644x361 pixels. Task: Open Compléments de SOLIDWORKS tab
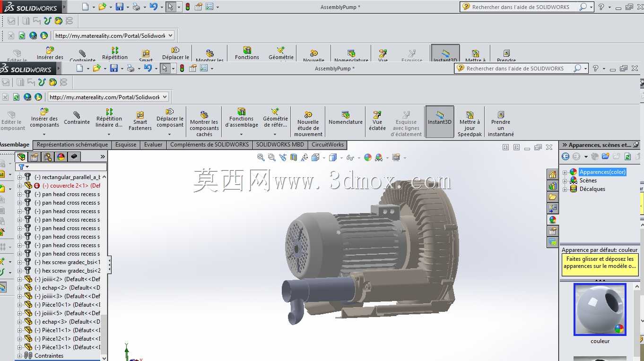point(209,145)
